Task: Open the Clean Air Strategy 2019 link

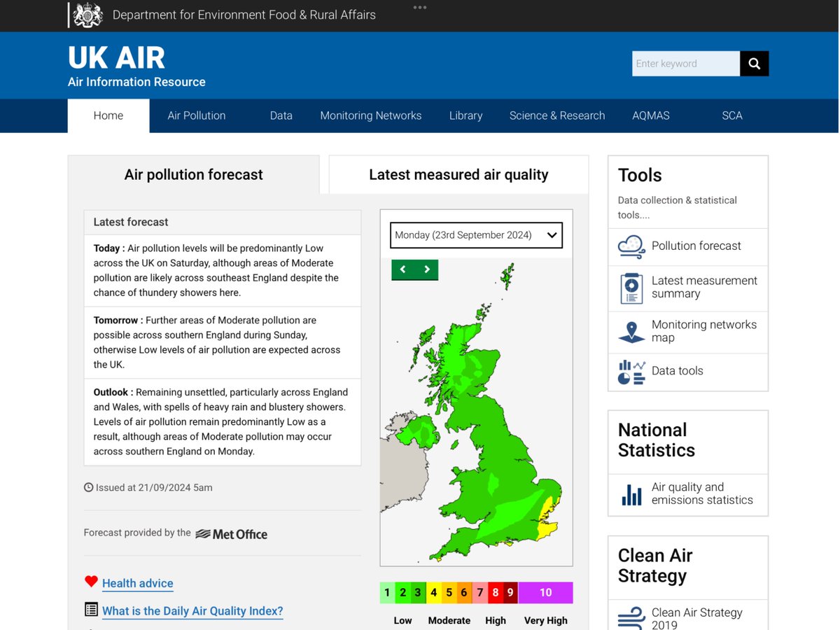Action: pos(696,619)
